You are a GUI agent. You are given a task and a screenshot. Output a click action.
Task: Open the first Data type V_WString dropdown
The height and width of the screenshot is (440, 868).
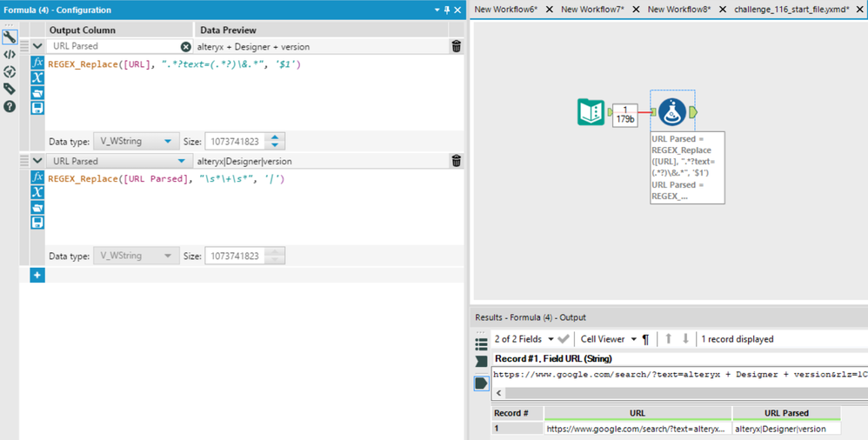coord(136,142)
